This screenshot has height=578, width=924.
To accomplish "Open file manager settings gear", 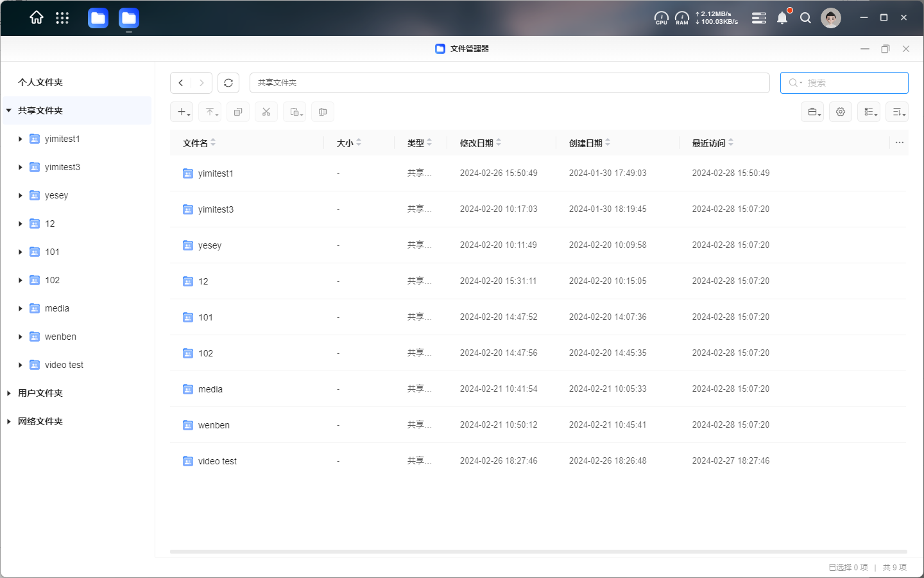I will pos(841,112).
